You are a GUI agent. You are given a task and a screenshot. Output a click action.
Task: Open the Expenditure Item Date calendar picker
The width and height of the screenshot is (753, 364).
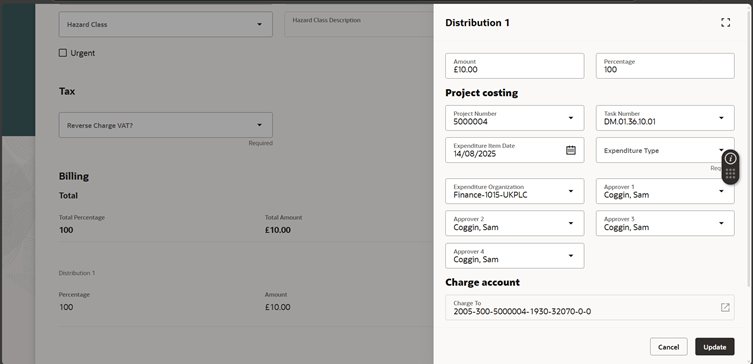point(571,150)
